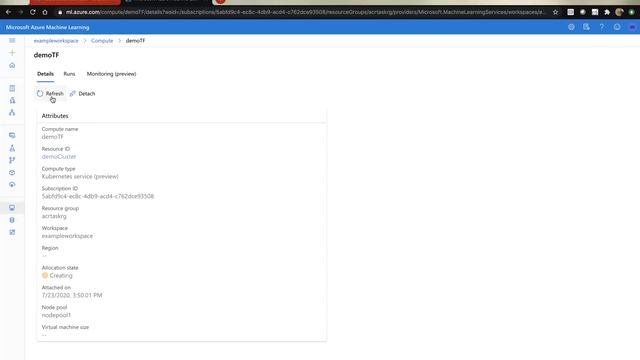Open Notebooks icon in sidebar
Screen dimensions: 640x360
point(12,88)
